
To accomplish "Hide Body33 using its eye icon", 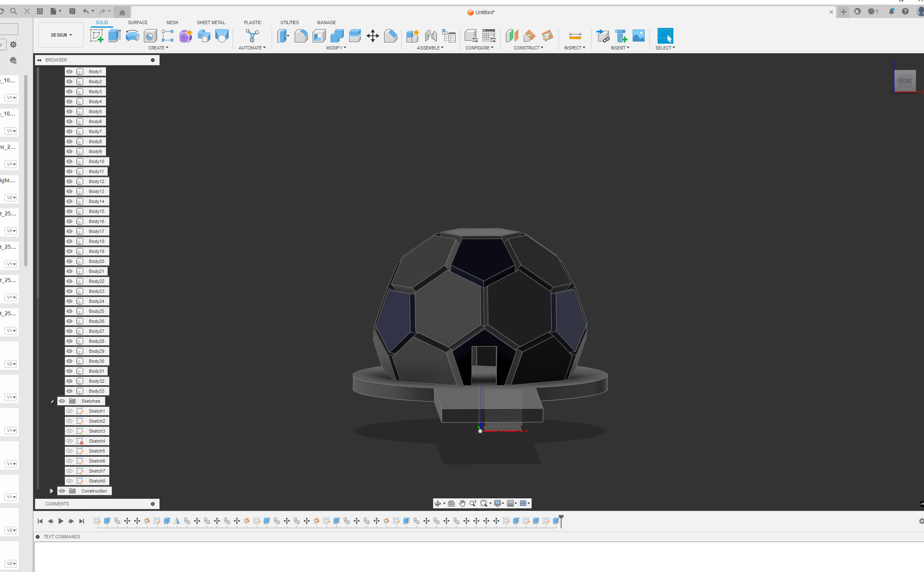I will point(69,391).
